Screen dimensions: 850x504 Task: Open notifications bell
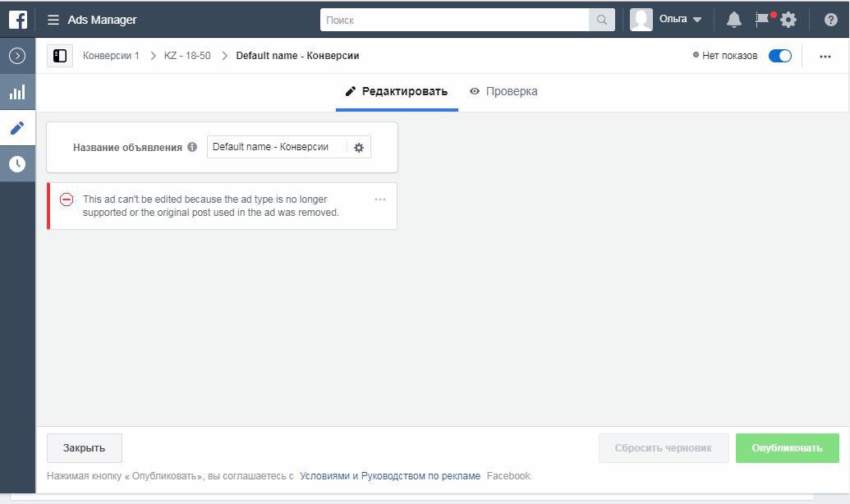coord(734,20)
